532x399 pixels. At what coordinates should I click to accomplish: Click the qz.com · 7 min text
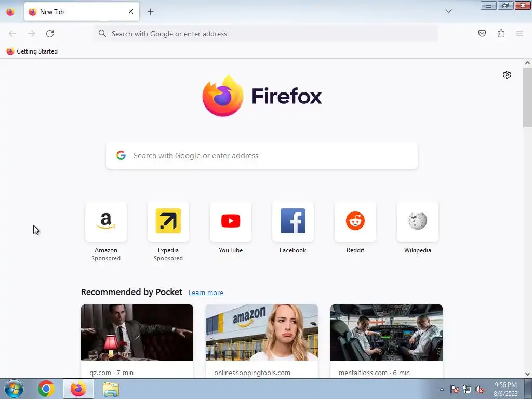pos(111,373)
